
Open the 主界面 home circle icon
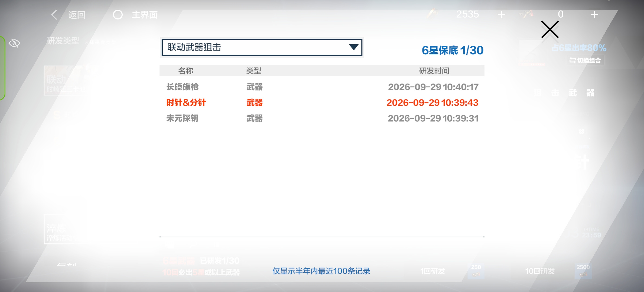coord(118,15)
